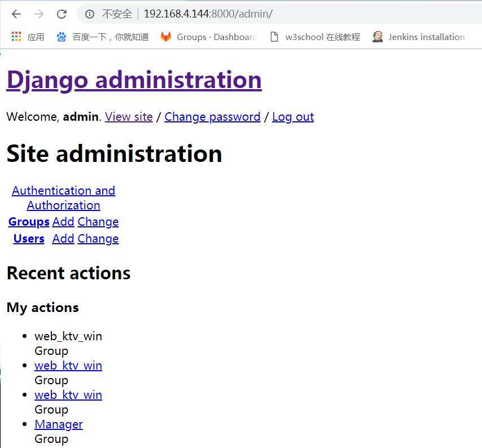This screenshot has width=482, height=448.
Task: Open Authentication and Authorization section link
Action: [x=64, y=198]
